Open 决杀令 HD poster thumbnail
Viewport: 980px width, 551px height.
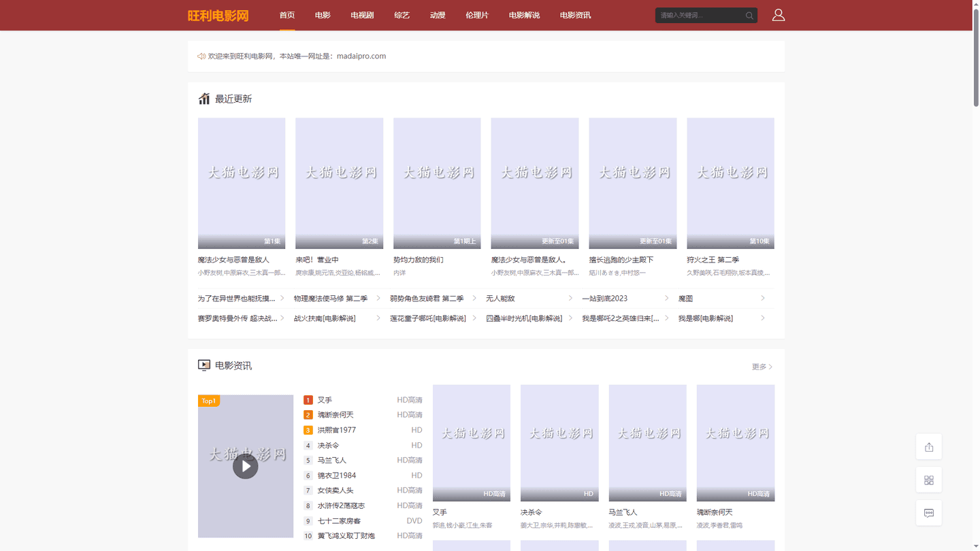coord(559,443)
